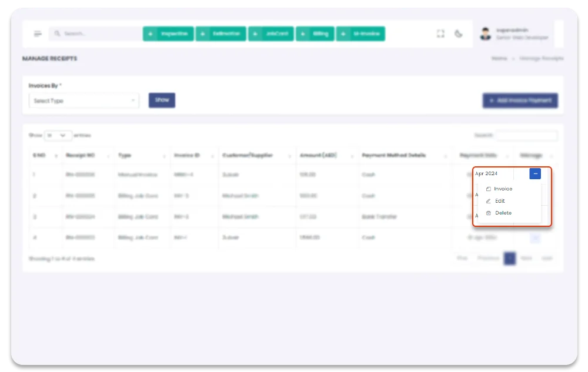Click the Add Invoice Payment button
Viewport: 588px width, 372px height.
click(520, 100)
